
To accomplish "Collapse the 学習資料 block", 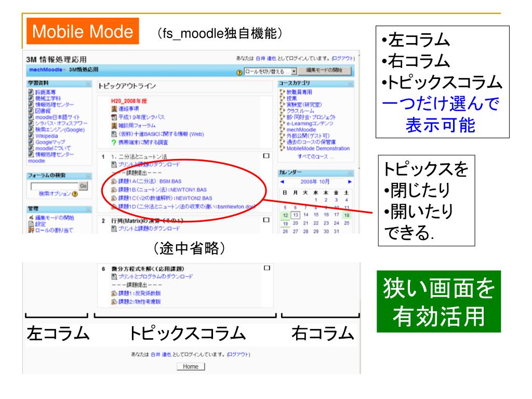I will [88, 84].
